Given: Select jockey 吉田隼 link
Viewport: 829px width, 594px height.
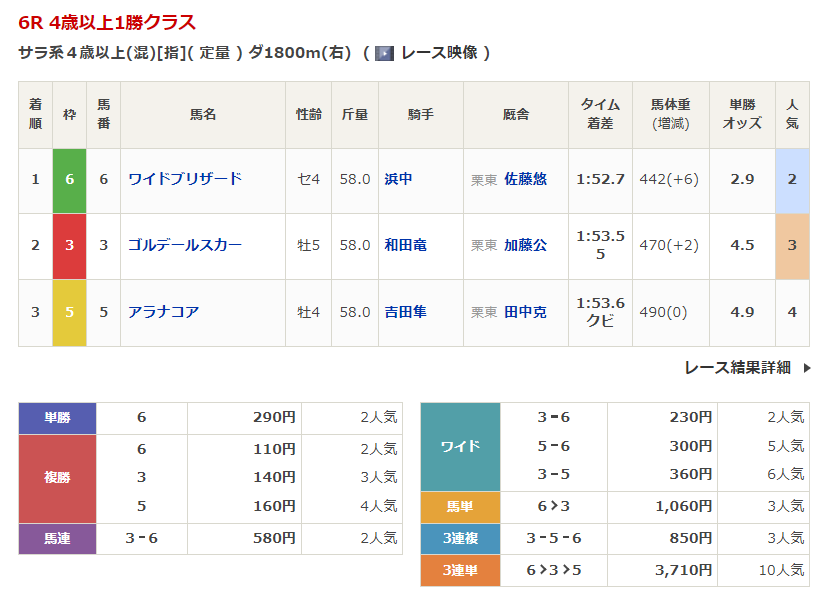Looking at the screenshot, I should (x=405, y=312).
